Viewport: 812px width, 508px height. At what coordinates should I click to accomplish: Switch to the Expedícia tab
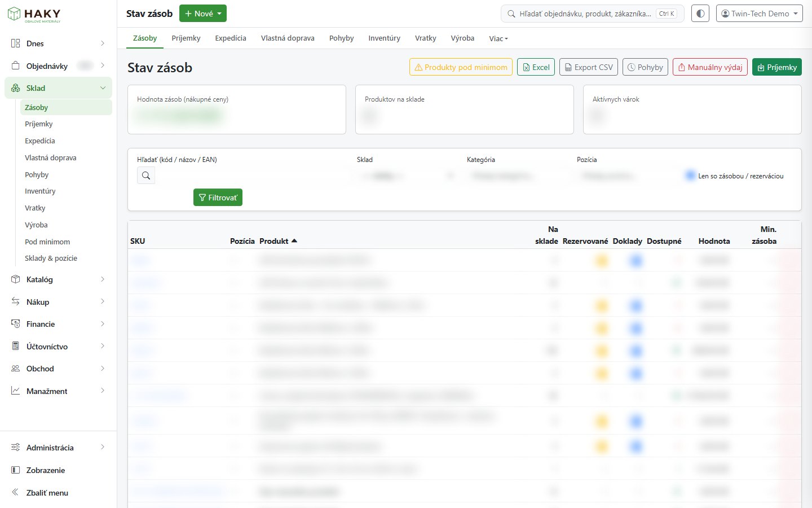[231, 38]
